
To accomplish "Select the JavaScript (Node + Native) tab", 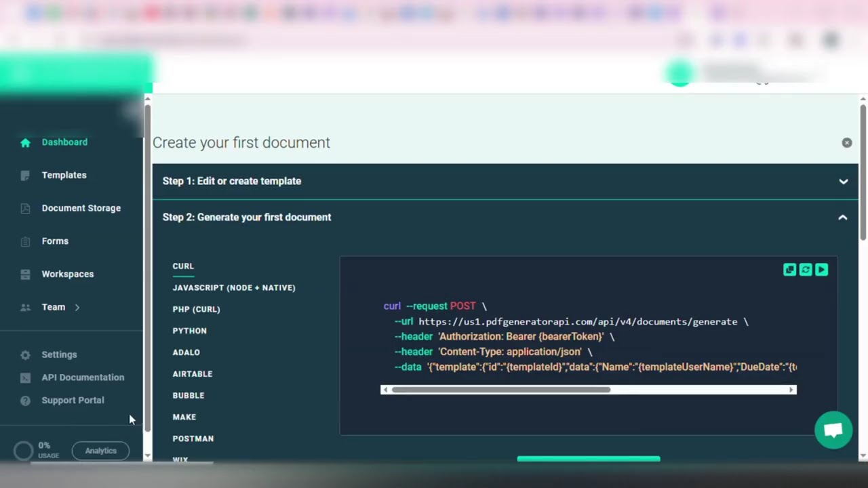I will [x=234, y=287].
